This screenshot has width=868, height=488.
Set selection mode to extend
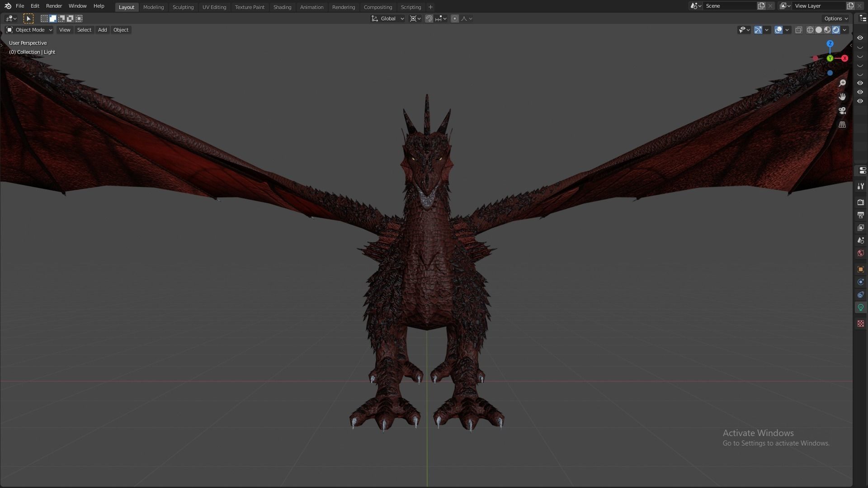click(53, 19)
